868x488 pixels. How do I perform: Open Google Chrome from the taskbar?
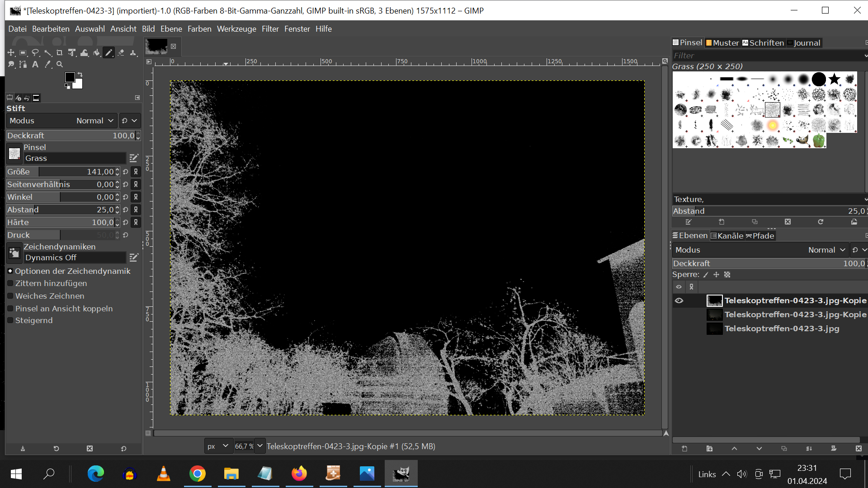click(x=198, y=474)
